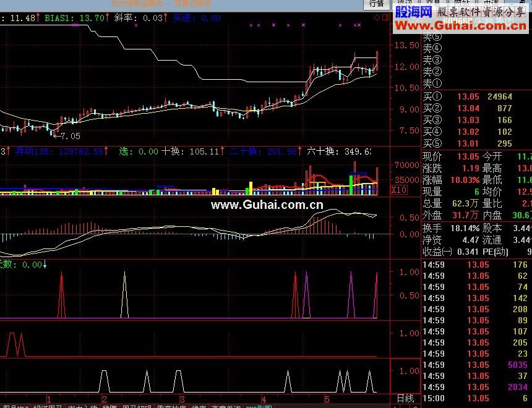This screenshot has width=532, height=408.
Task: Click the 70000 volume axis label
Action: click(x=406, y=166)
